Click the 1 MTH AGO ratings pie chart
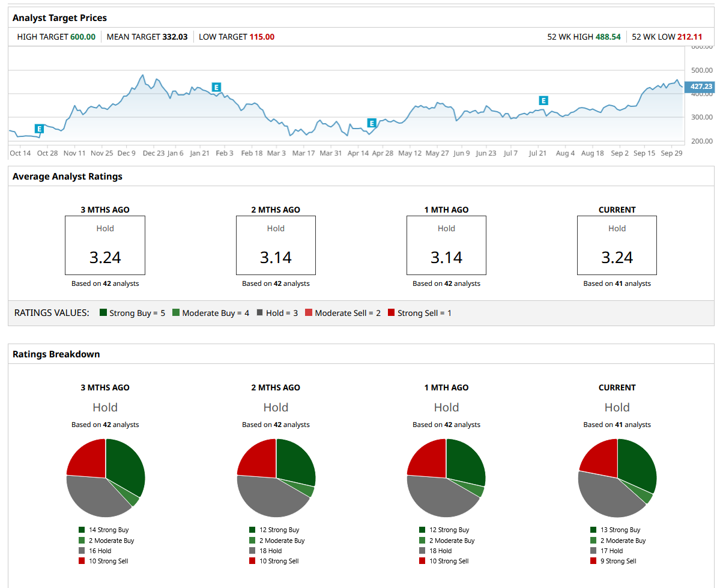717x588 pixels. (446, 478)
